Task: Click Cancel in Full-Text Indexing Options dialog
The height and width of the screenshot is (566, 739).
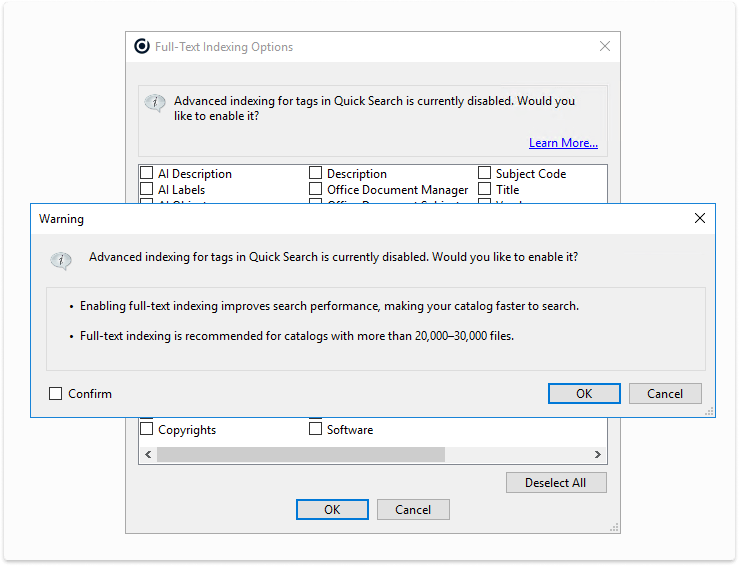Action: click(x=413, y=510)
